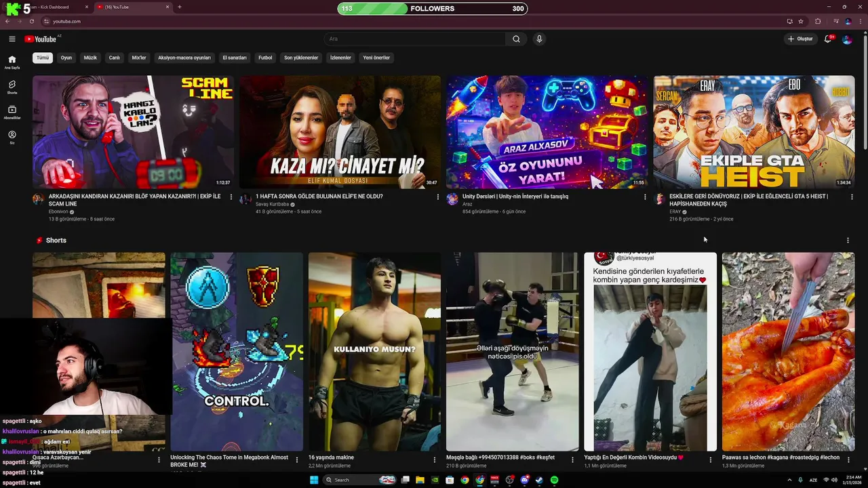This screenshot has width=868, height=488.
Task: Open Steam from the taskbar
Action: [x=539, y=480]
